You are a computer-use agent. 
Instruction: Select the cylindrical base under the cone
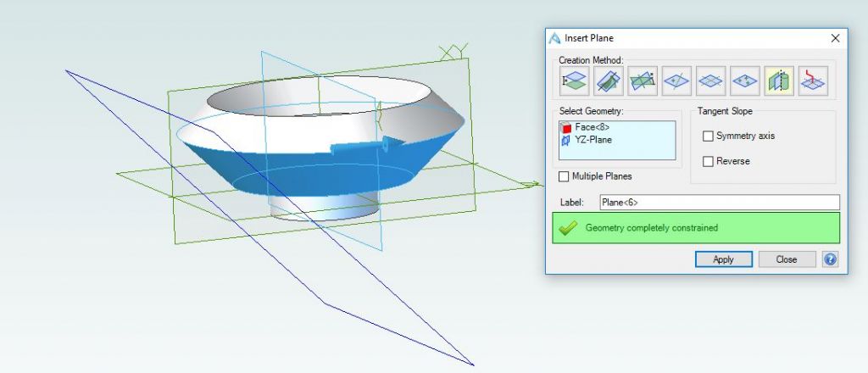[x=324, y=208]
